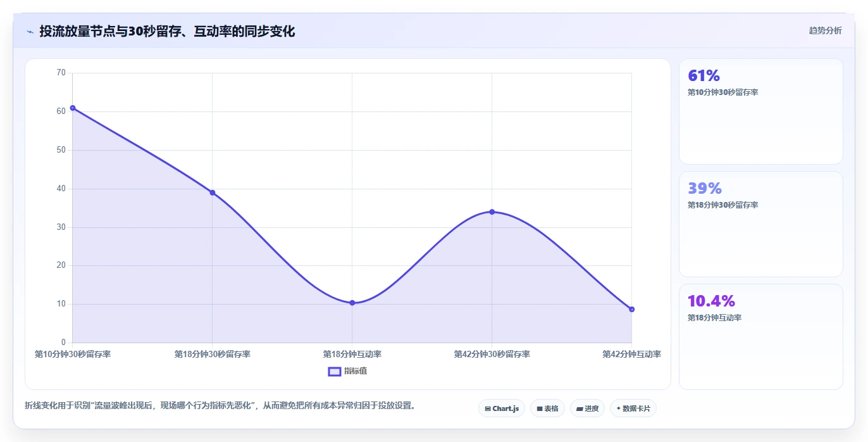Image resolution: width=868 pixels, height=442 pixels.
Task: Click the data point for 第42分钟30秒留存率
Action: [492, 212]
